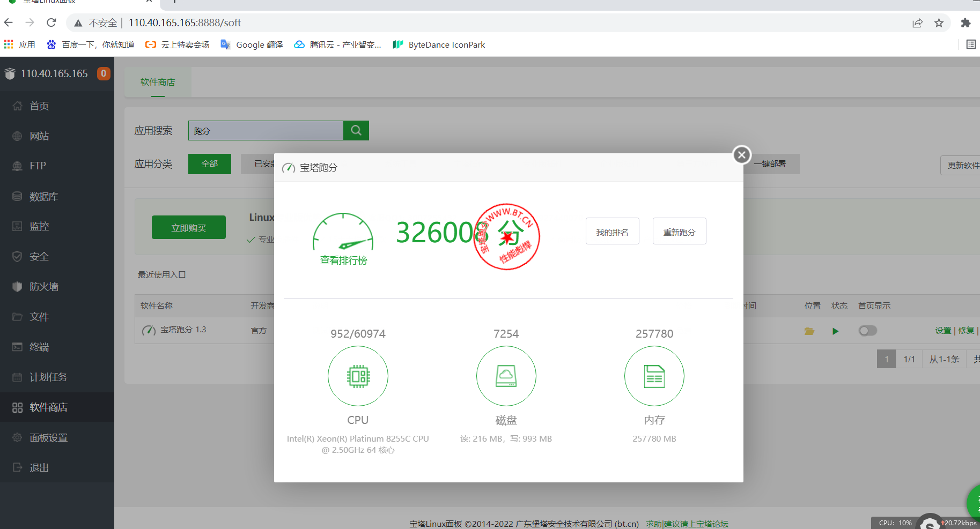Click the CPU score 952/60974

(x=358, y=334)
